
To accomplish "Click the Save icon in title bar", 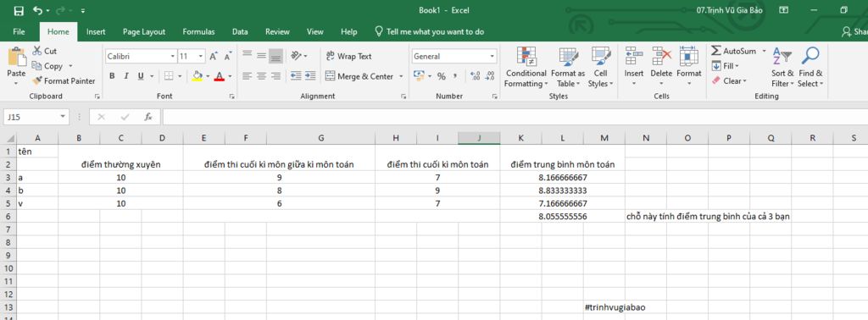I will pos(19,10).
